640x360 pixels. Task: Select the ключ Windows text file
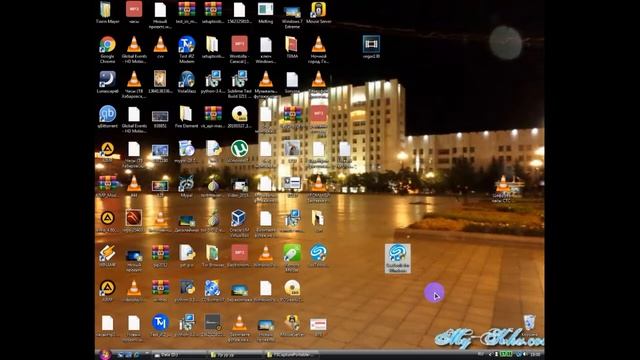(265, 45)
